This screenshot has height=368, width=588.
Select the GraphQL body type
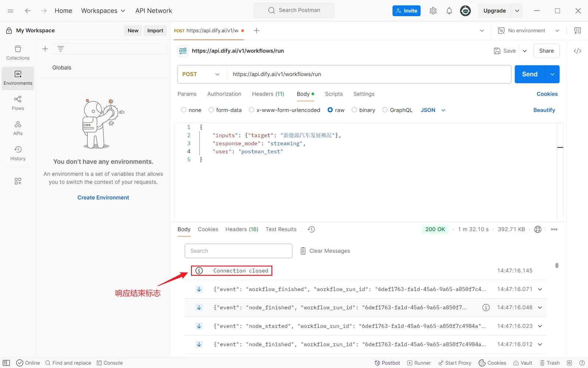click(385, 110)
